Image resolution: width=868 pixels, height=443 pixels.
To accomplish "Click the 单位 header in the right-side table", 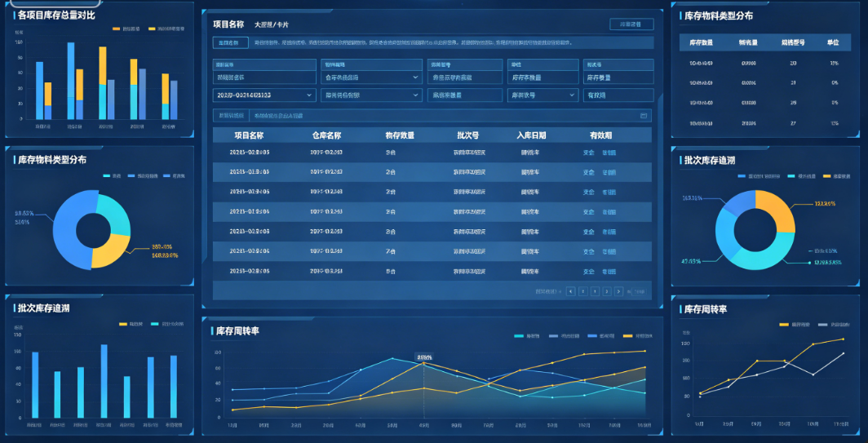I will tap(833, 42).
